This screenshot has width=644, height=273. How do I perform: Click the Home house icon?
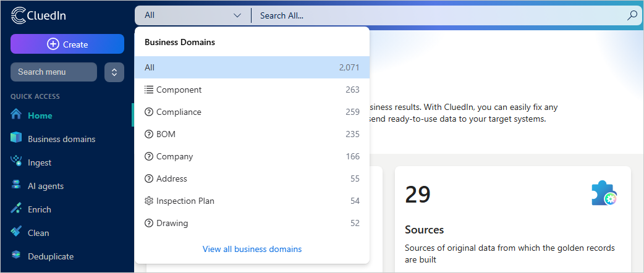(x=16, y=114)
